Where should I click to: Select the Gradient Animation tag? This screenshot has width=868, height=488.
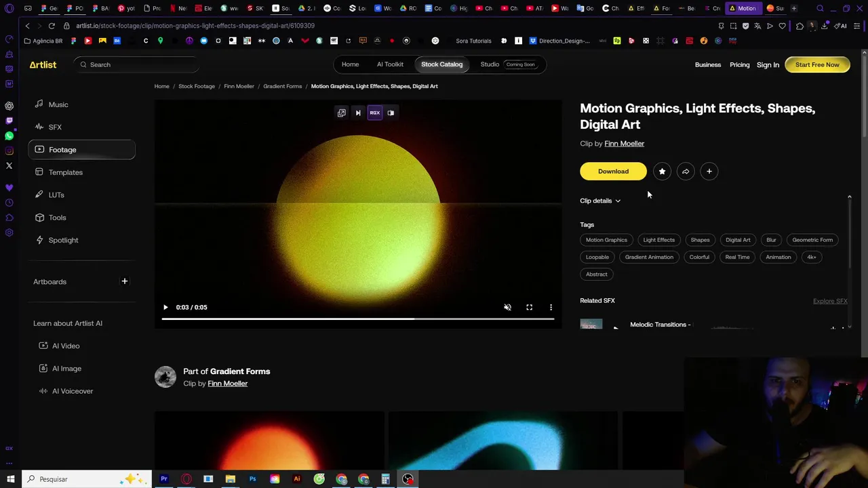(649, 257)
